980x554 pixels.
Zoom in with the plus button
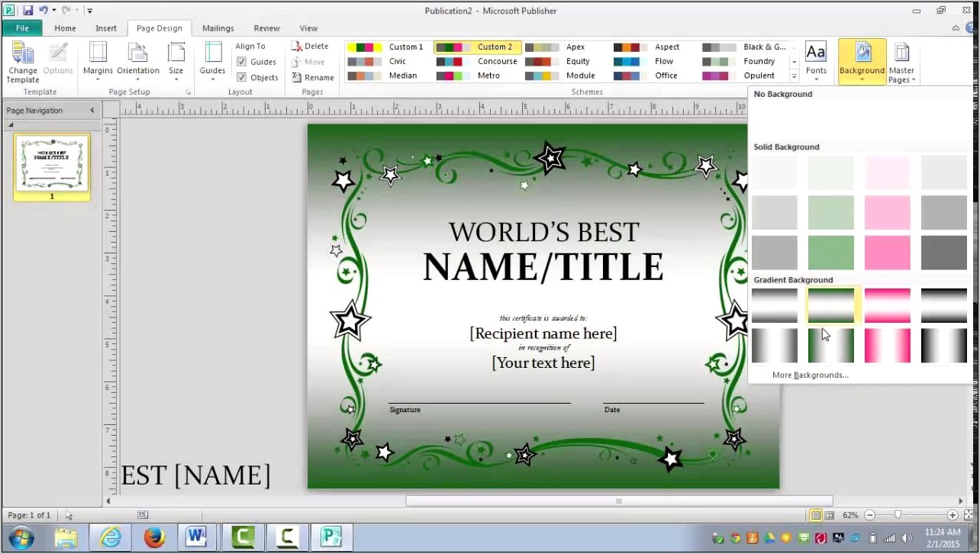pos(953,515)
